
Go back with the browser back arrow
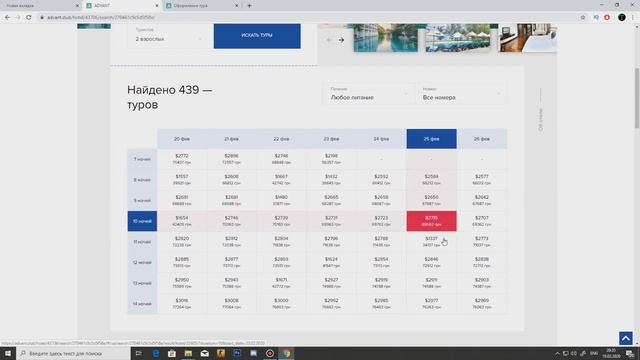point(7,17)
